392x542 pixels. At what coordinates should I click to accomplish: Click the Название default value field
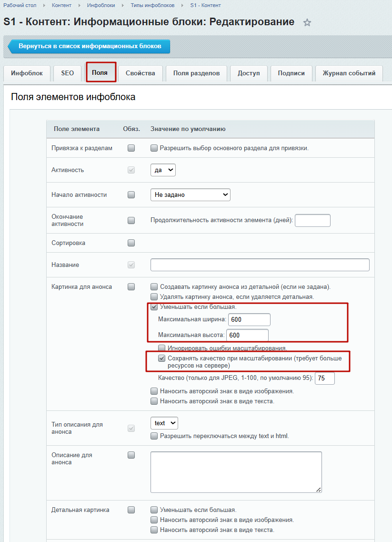coord(260,265)
